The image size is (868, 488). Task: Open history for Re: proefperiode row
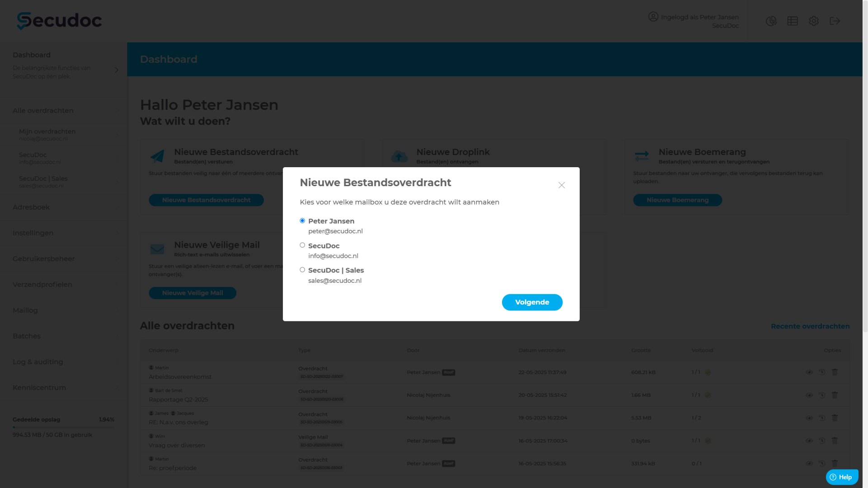(822, 464)
